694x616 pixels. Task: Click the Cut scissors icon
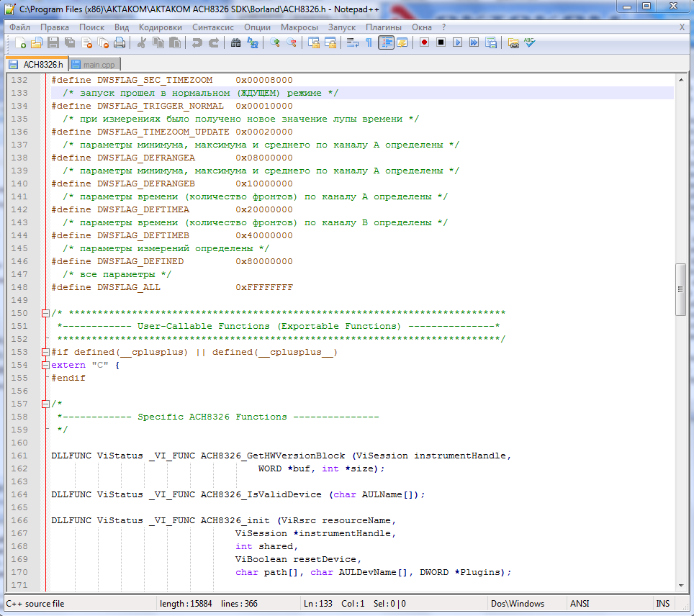[142, 42]
